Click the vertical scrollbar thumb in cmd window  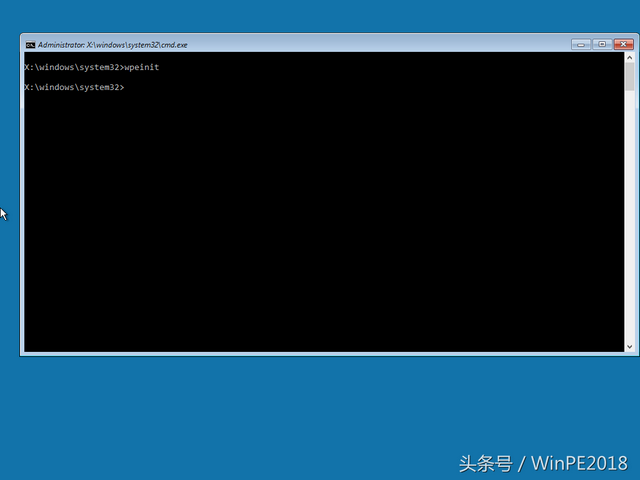(x=629, y=77)
